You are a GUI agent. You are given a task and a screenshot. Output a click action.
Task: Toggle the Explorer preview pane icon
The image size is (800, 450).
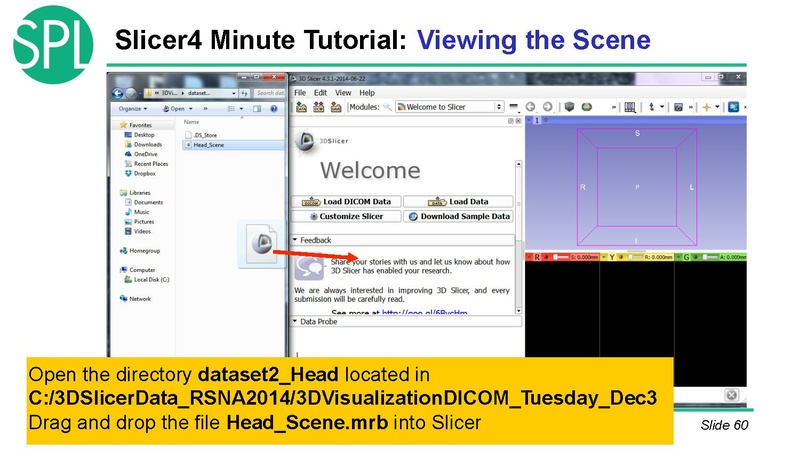pyautogui.click(x=257, y=109)
